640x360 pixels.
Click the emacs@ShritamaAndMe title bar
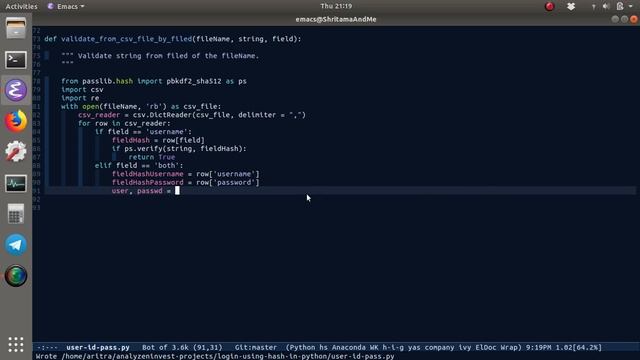[336, 19]
